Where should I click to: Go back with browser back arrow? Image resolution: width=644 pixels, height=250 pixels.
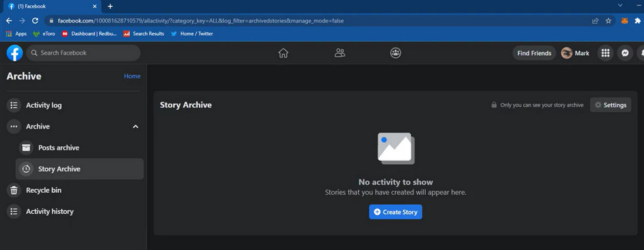click(9, 20)
